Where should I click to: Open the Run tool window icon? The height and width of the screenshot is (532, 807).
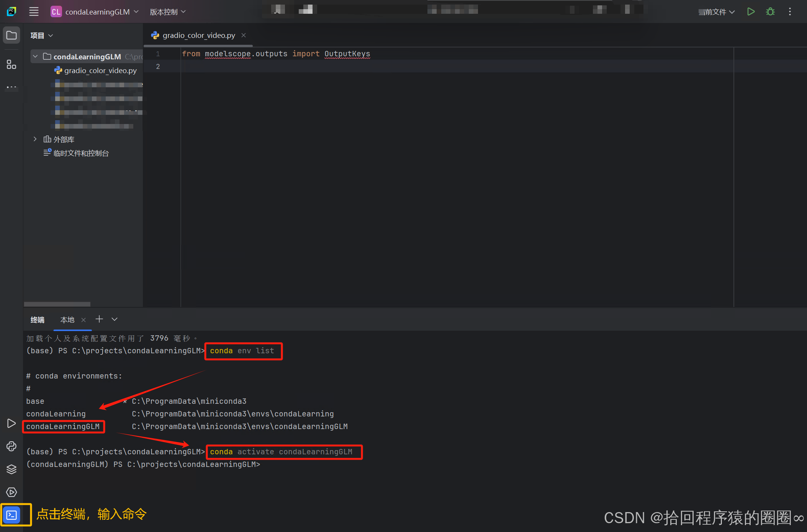(11, 423)
